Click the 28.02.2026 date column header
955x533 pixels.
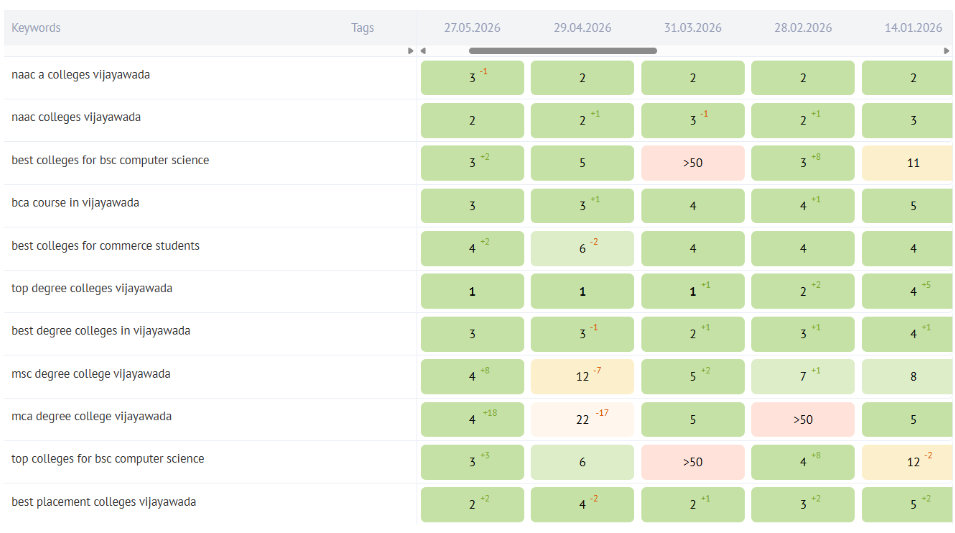coord(803,28)
